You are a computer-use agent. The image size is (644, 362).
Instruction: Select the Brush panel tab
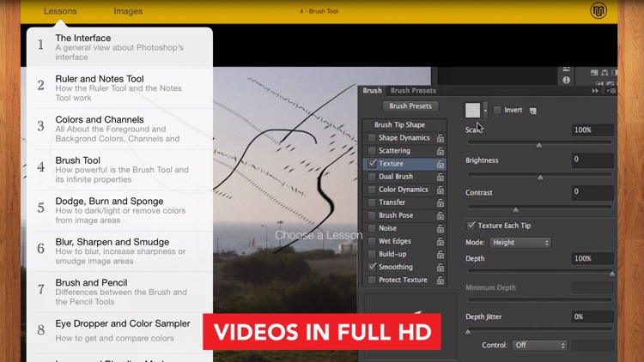(372, 90)
